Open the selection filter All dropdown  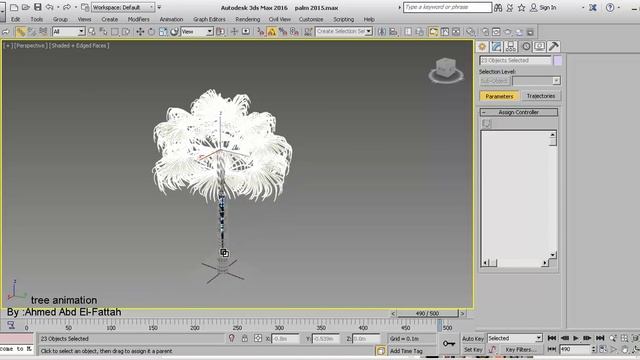click(69, 31)
